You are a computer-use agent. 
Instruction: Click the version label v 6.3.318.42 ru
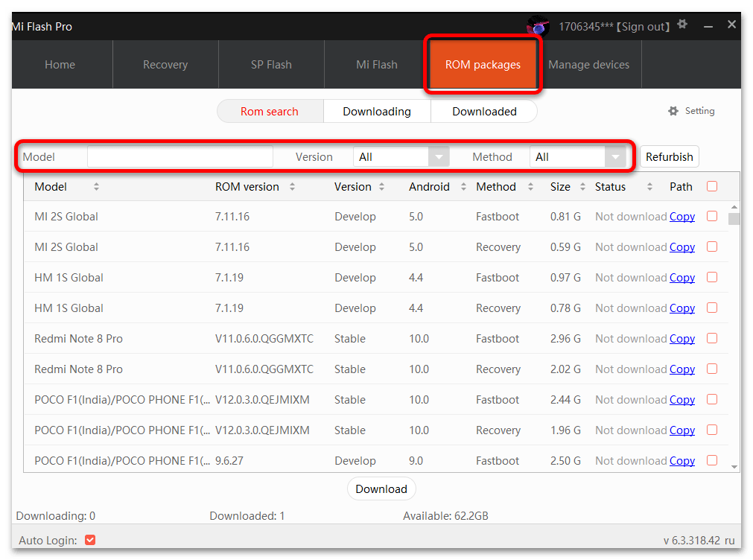(x=699, y=541)
